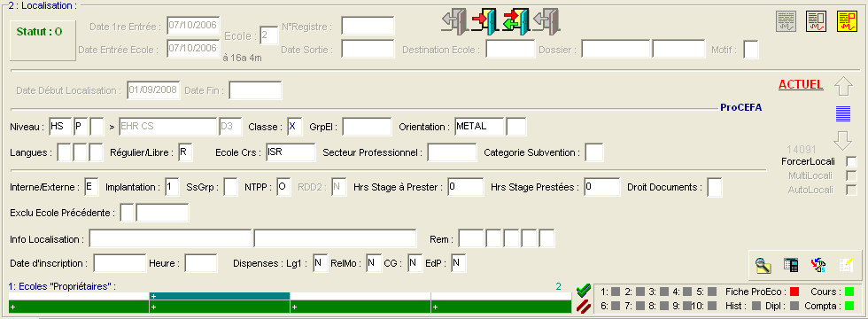Click the greyed-out signed document icon
868x319 pixels.
[x=786, y=21]
